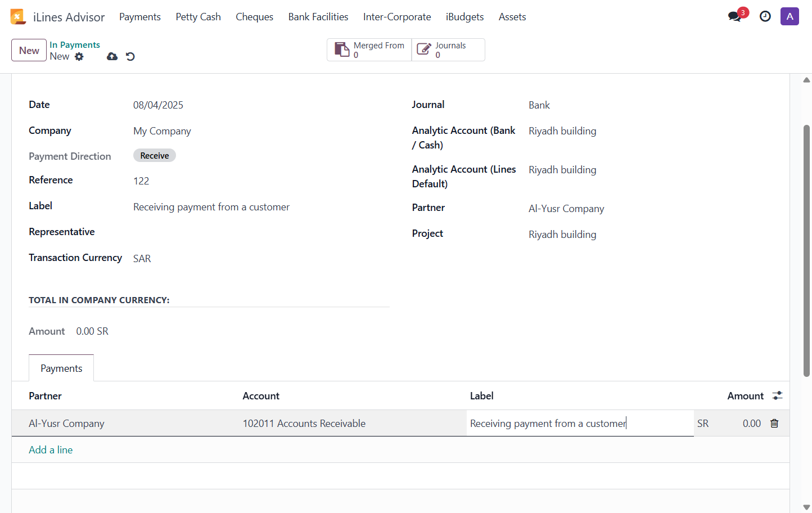This screenshot has width=812, height=513.
Task: Click the Journals edit icon
Action: click(424, 49)
